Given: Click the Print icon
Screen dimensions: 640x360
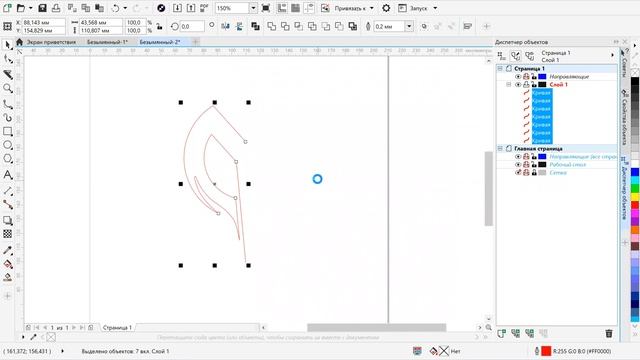Looking at the screenshot, I should (x=56, y=8).
